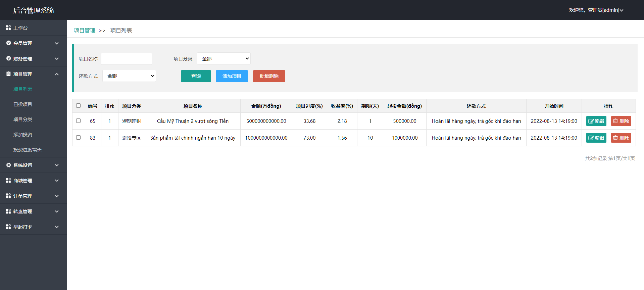The image size is (644, 290).
Task: Click the green 查询 search button
Action: tap(196, 76)
